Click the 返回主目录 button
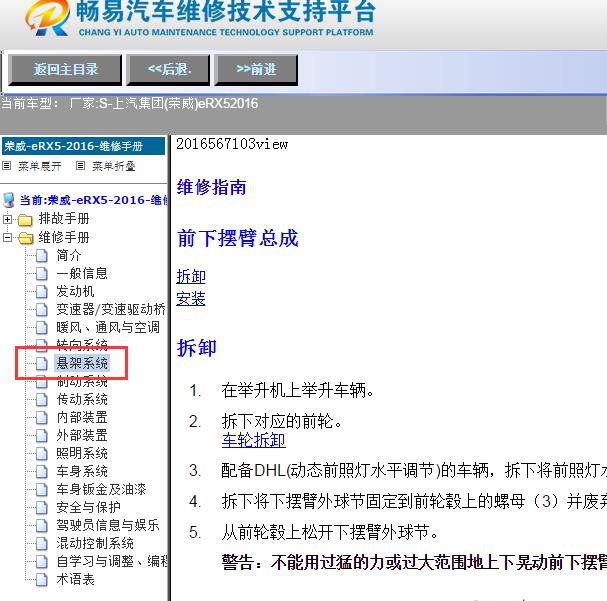Screen dimensions: 607x601 tap(65, 70)
